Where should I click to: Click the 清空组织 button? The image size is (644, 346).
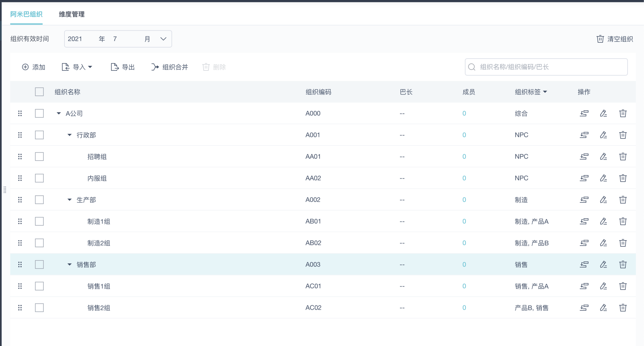(614, 39)
